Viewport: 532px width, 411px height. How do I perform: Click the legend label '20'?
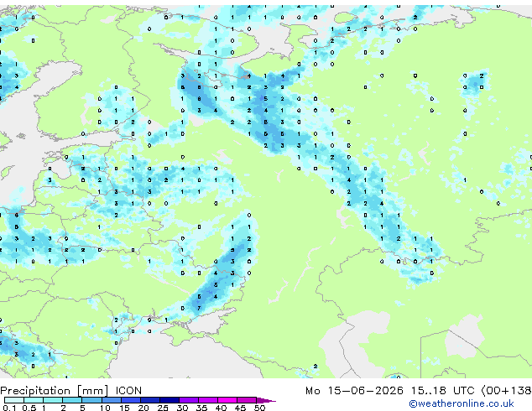143,408
